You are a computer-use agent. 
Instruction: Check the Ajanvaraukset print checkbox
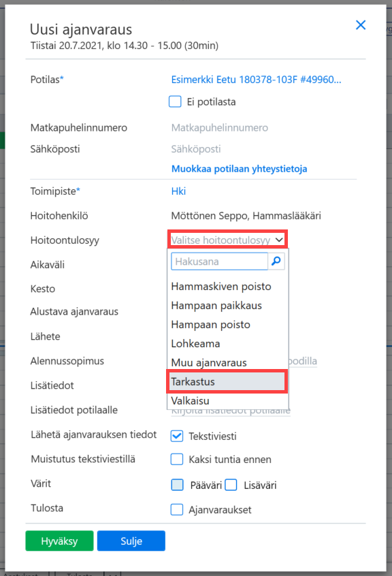[x=177, y=509]
